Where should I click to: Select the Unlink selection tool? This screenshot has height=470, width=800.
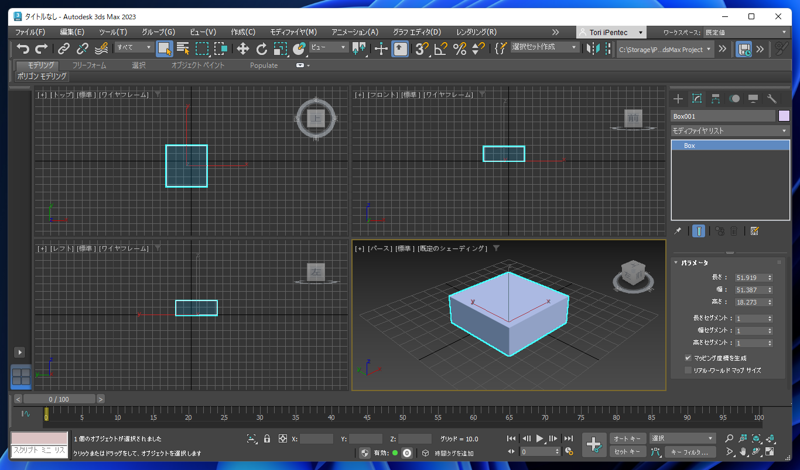pos(82,48)
